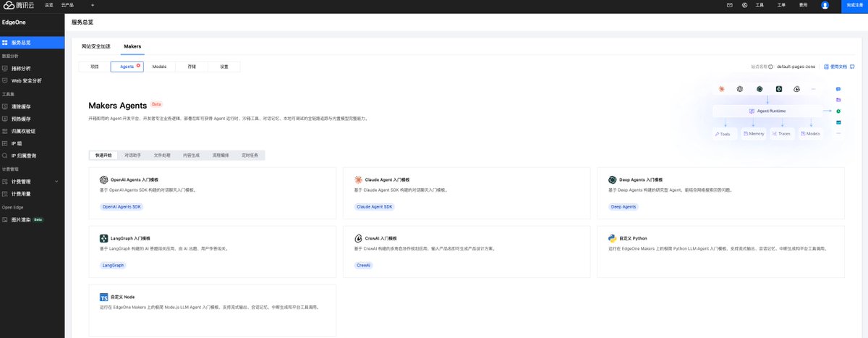Image resolution: width=868 pixels, height=338 pixels.
Task: Click the 自定义 Python card title
Action: click(x=633, y=237)
